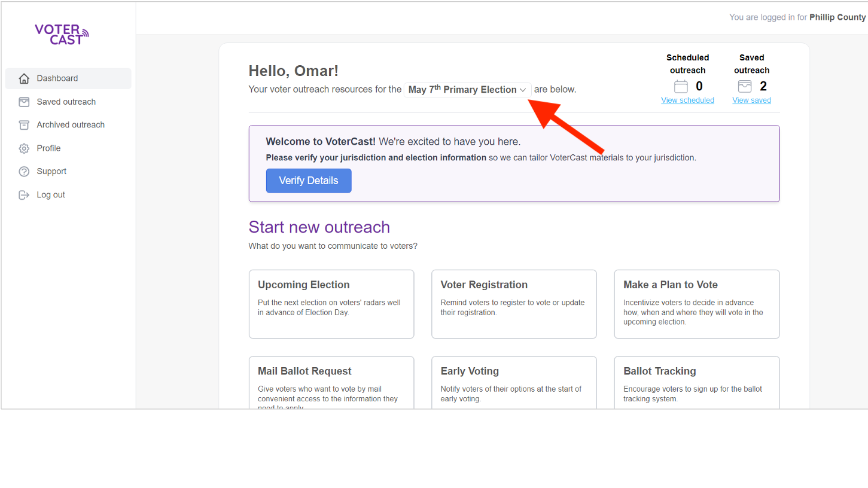
Task: Click the Support question mark icon
Action: 24,172
